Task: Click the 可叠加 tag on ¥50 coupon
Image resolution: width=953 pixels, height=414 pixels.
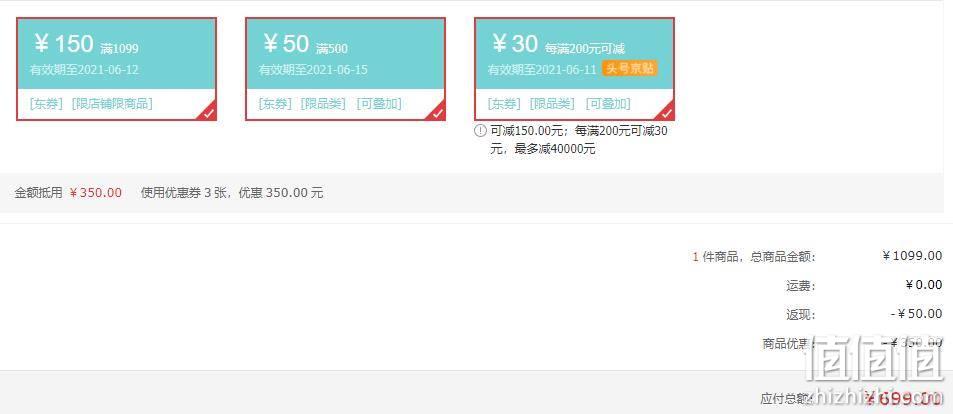Action: tap(379, 103)
